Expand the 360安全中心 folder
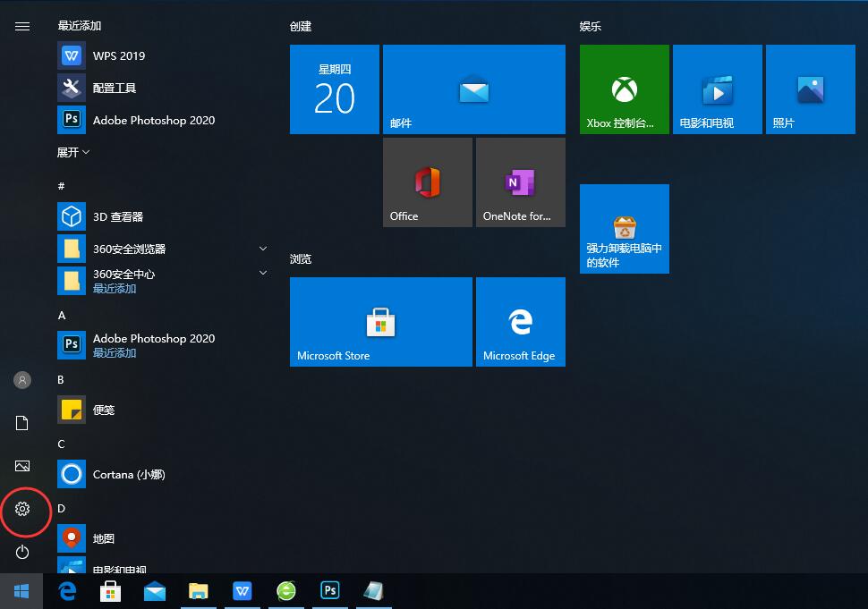Image resolution: width=868 pixels, height=609 pixels. pos(163,281)
